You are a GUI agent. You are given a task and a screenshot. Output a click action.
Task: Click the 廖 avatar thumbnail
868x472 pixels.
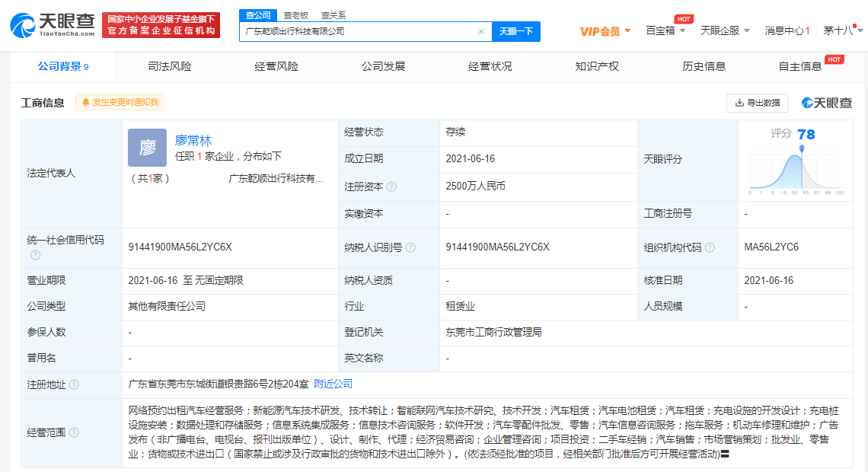pyautogui.click(x=147, y=148)
